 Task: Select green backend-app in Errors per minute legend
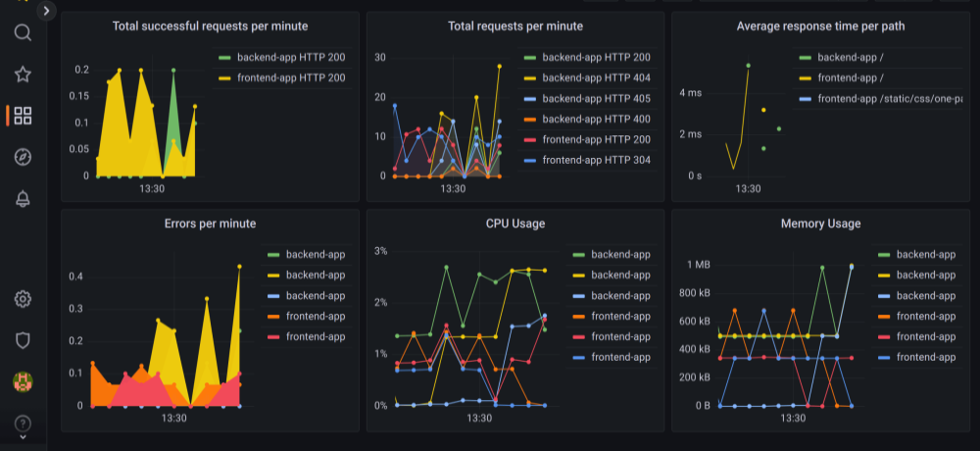click(316, 255)
